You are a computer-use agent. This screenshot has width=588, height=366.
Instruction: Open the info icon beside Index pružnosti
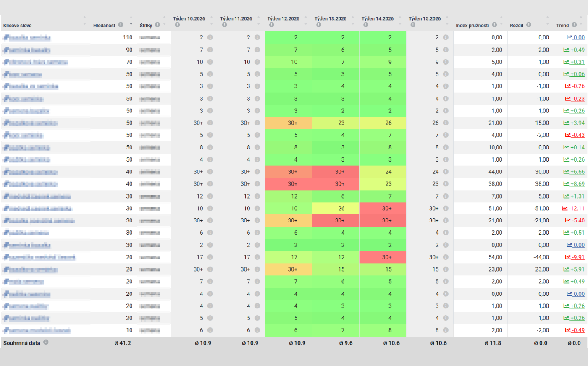coord(495,24)
